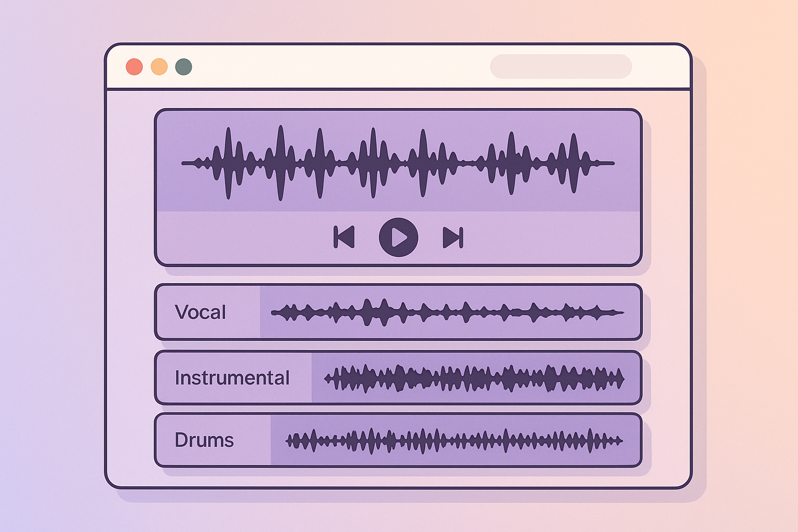Viewport: 798px width, 532px height.
Task: Seek within the large main waveform
Action: click(398, 163)
